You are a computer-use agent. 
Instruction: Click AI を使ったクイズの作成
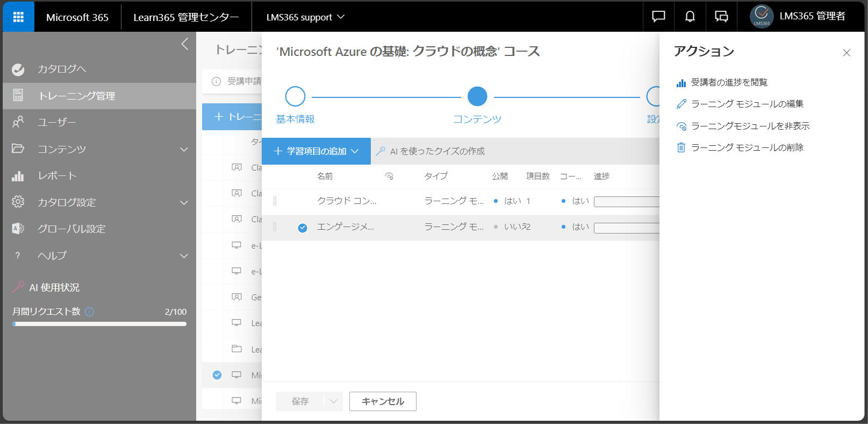[x=430, y=151]
